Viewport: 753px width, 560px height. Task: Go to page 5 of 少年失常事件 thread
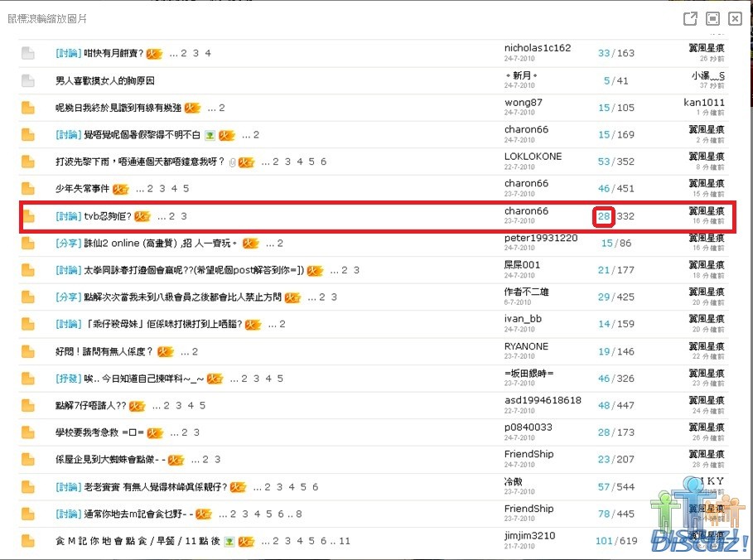click(x=186, y=189)
